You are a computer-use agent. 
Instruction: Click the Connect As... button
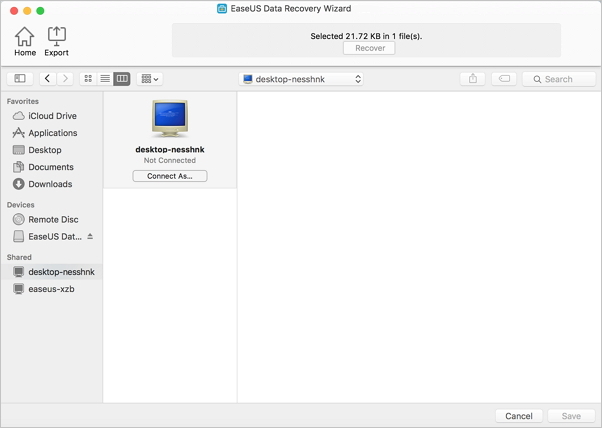170,176
